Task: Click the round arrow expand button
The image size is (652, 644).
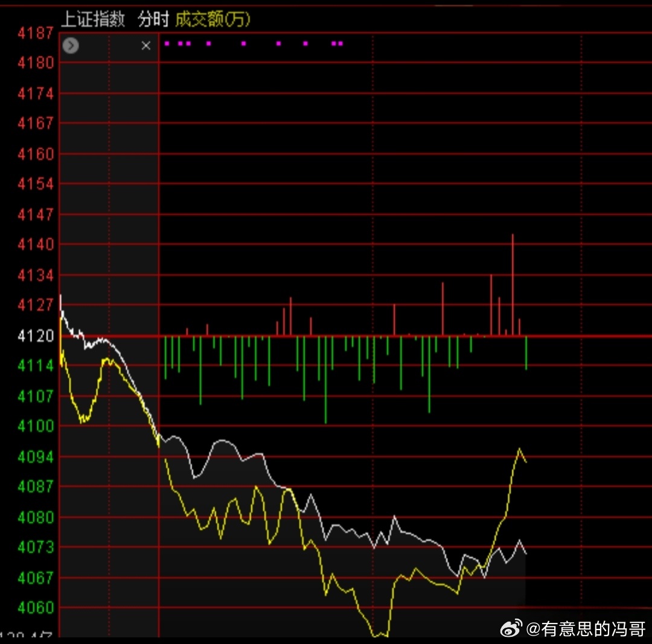Action: click(71, 45)
